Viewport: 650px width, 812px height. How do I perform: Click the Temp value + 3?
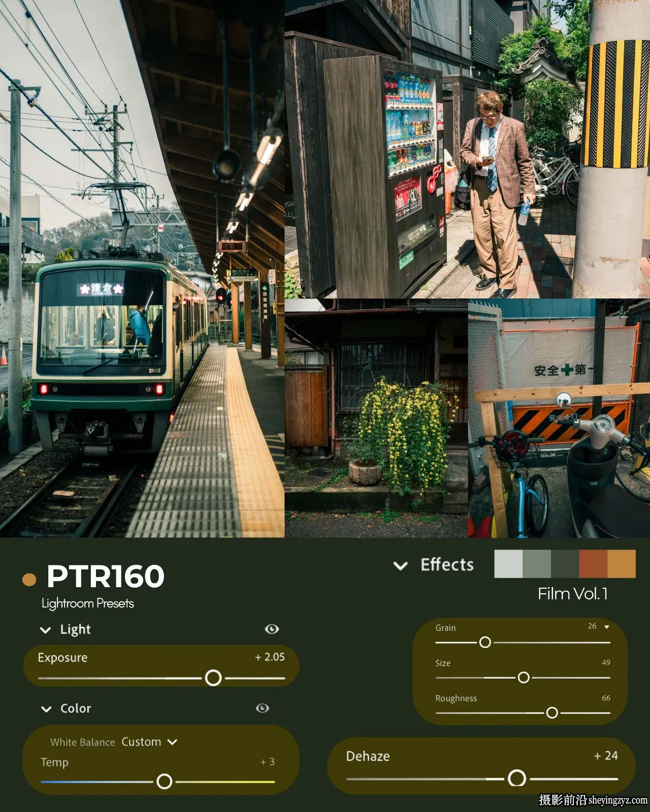click(x=268, y=762)
